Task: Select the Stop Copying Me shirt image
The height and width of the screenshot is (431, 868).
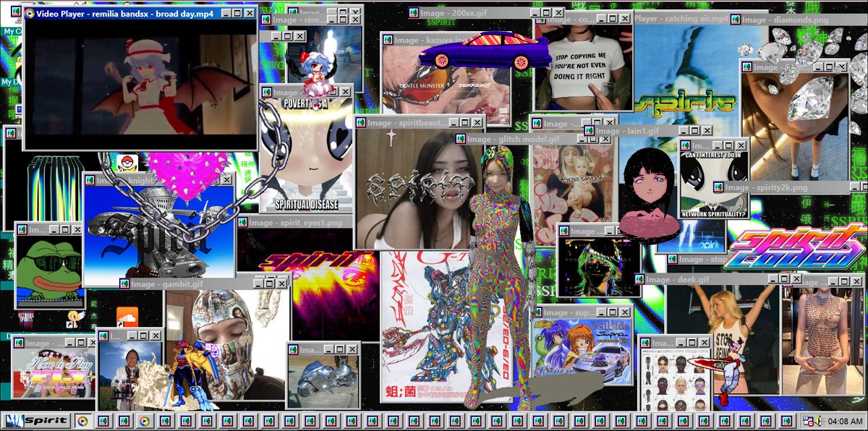Action: click(x=584, y=69)
